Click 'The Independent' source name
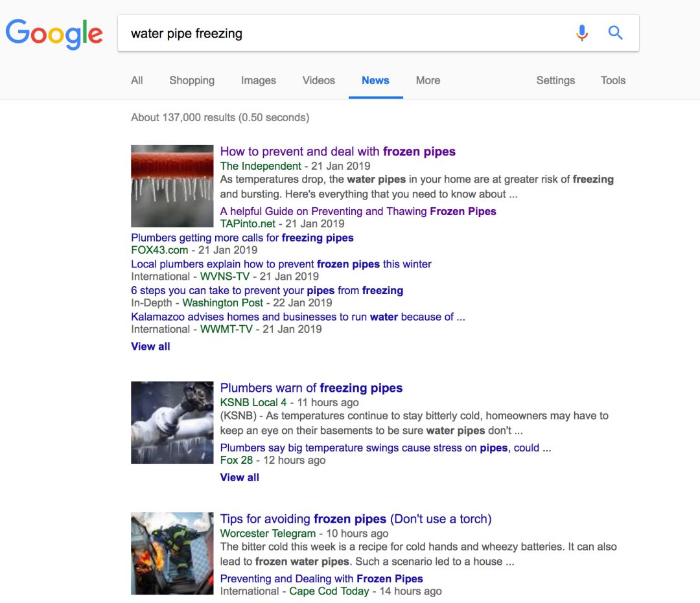 pos(261,166)
